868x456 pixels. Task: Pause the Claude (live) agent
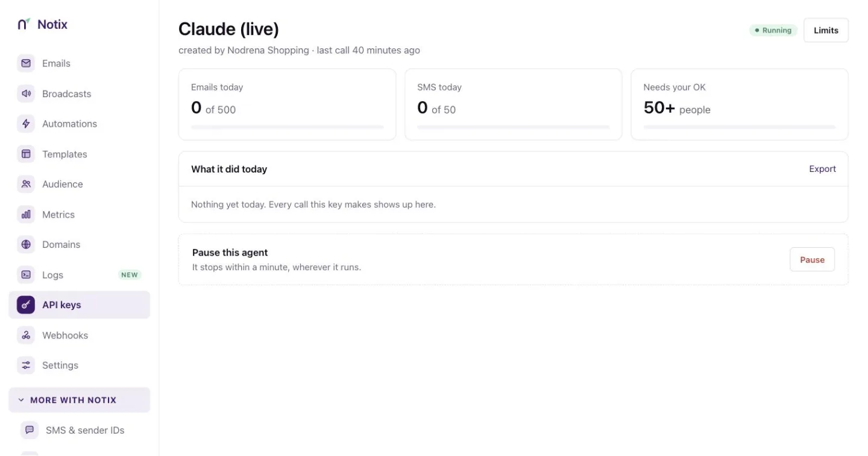pyautogui.click(x=812, y=259)
